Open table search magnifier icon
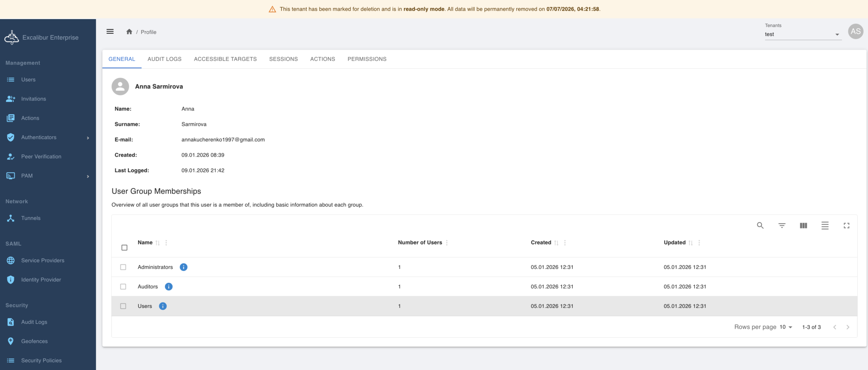The image size is (868, 370). (x=760, y=225)
